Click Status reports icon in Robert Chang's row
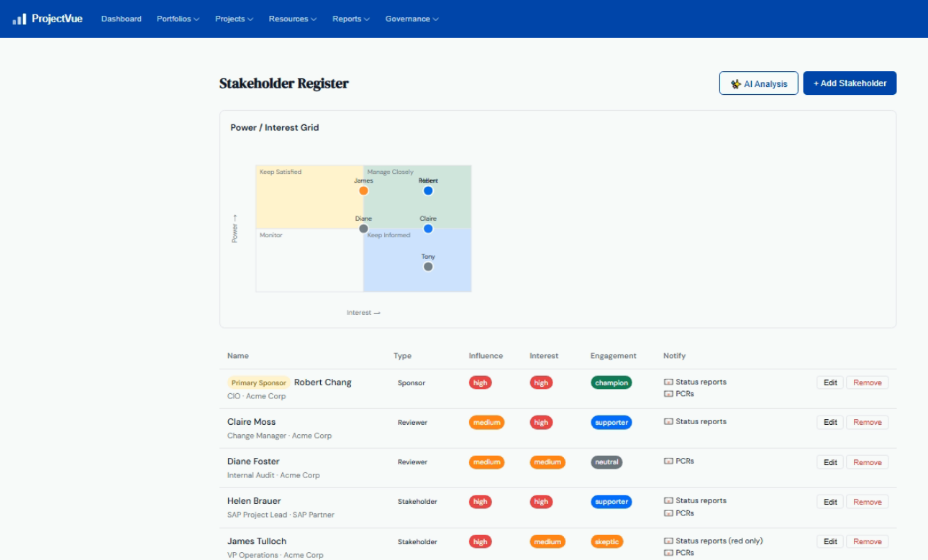928x560 pixels. [x=668, y=382]
